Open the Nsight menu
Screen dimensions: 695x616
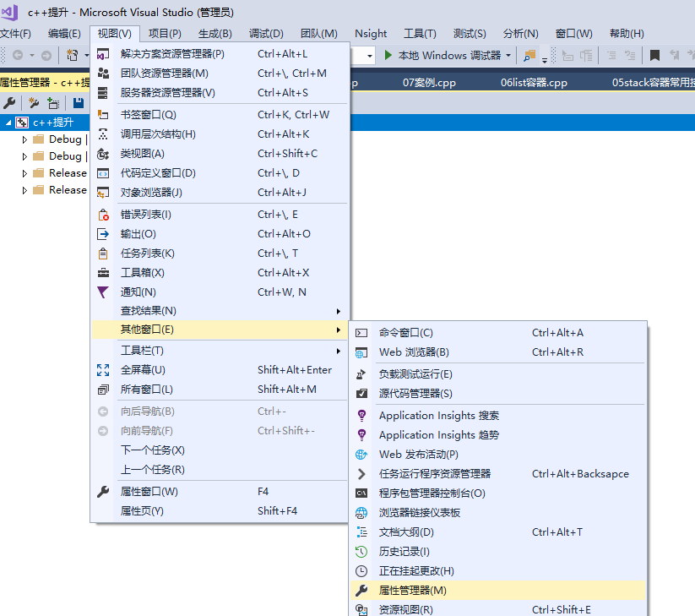point(371,34)
